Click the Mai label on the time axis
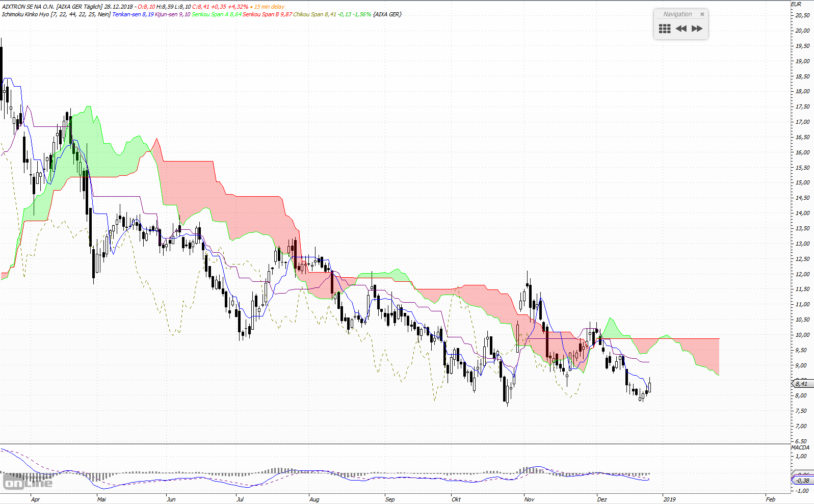Image resolution: width=814 pixels, height=504 pixels. [102, 499]
